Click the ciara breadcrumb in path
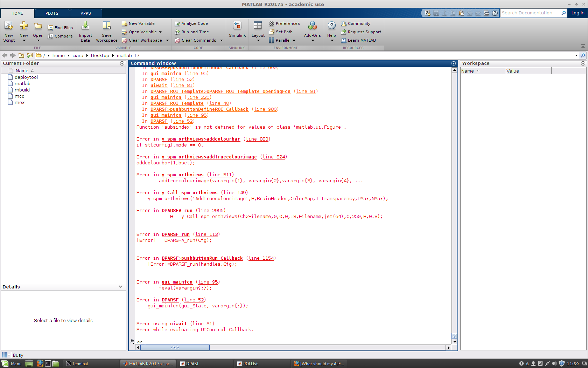The image size is (588, 368). click(78, 55)
